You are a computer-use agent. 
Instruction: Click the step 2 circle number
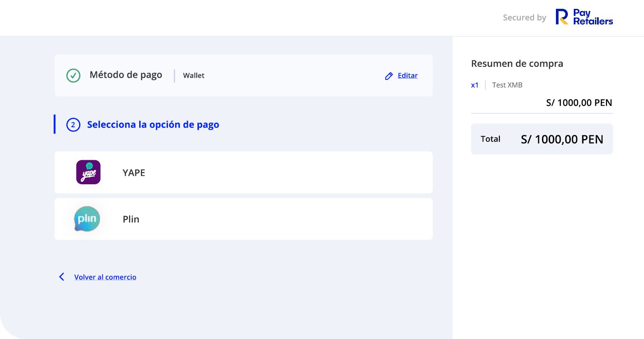(73, 125)
